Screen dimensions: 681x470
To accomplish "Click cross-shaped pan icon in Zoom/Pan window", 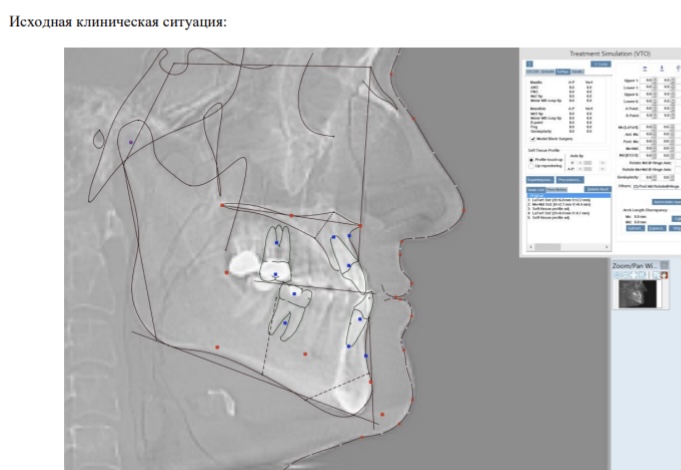I will pyautogui.click(x=633, y=275).
